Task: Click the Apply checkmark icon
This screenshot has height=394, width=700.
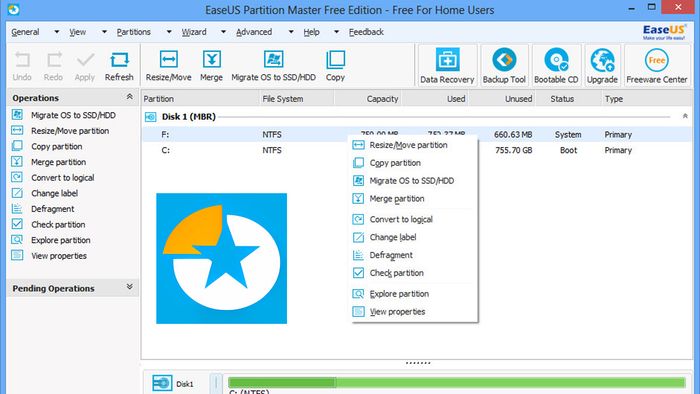Action: 85,60
